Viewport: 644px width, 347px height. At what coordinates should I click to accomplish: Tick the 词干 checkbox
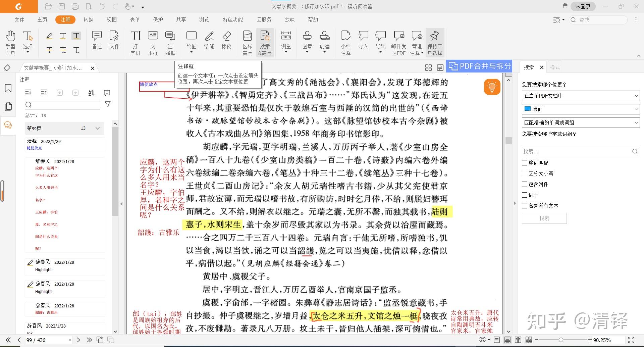click(525, 195)
